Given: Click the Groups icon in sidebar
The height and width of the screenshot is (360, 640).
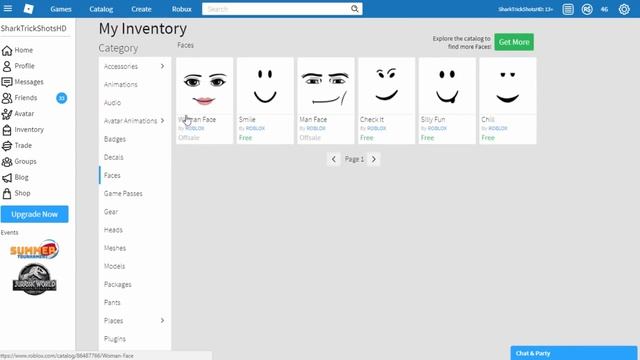Looking at the screenshot, I should tap(7, 162).
